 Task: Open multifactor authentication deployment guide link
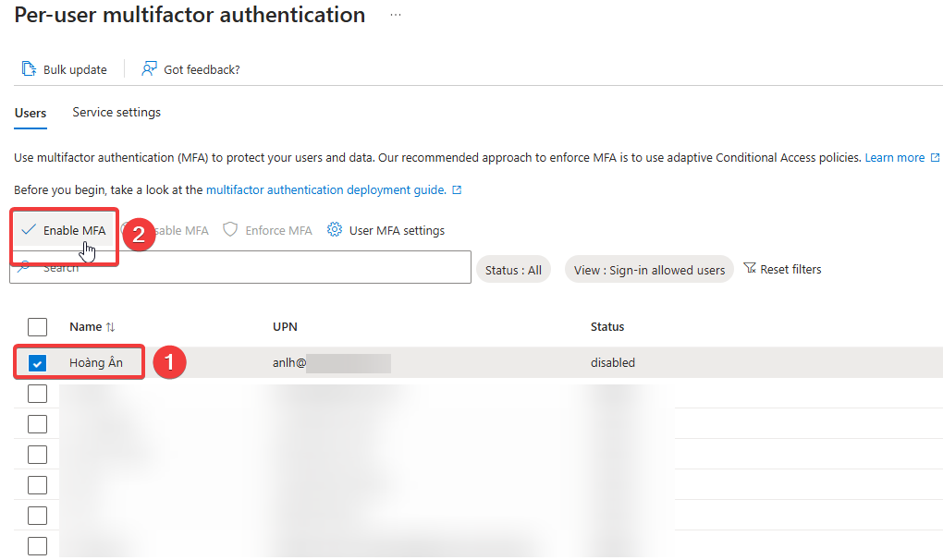(325, 190)
